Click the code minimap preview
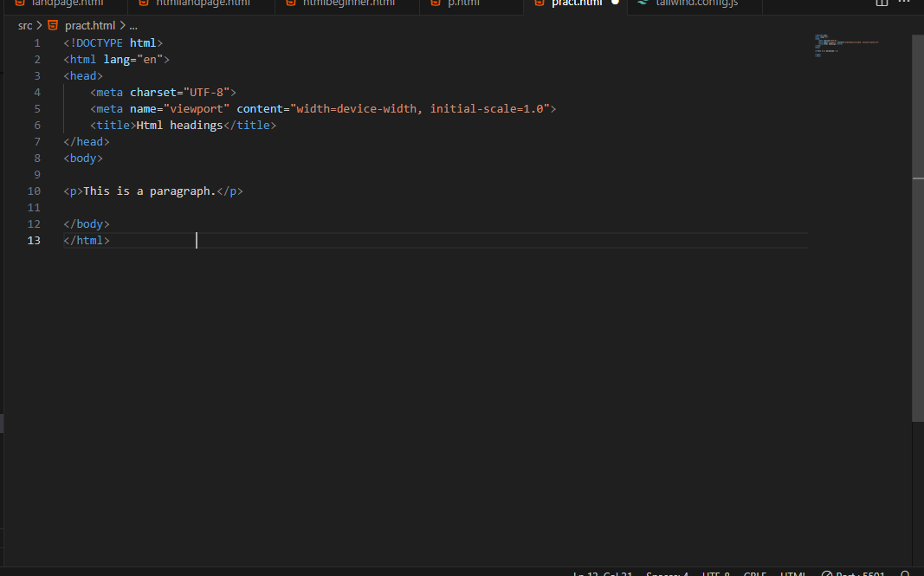 tap(847, 46)
